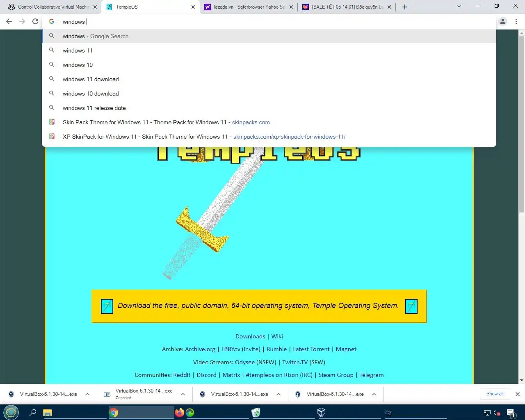This screenshot has width=525, height=420.
Task: Open the VirtualBox taskbar icon
Action: [322, 413]
